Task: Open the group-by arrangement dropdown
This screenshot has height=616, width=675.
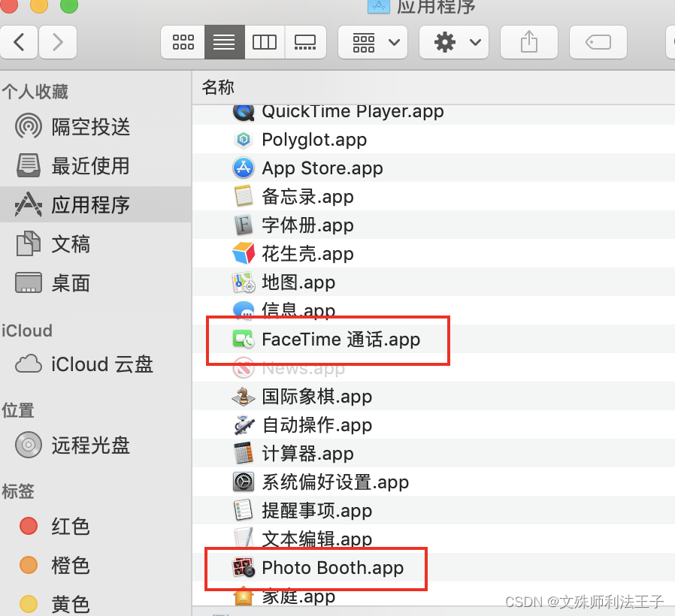Action: pos(373,42)
